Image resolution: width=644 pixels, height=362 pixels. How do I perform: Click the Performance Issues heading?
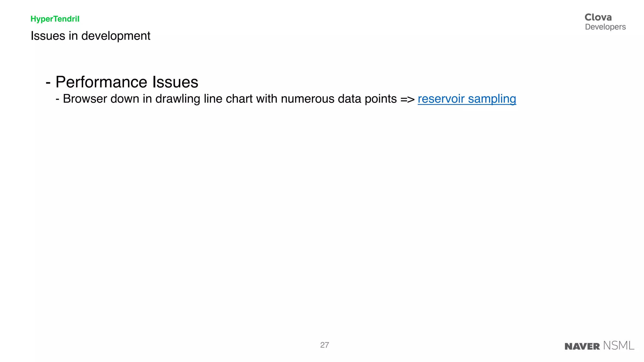point(127,82)
